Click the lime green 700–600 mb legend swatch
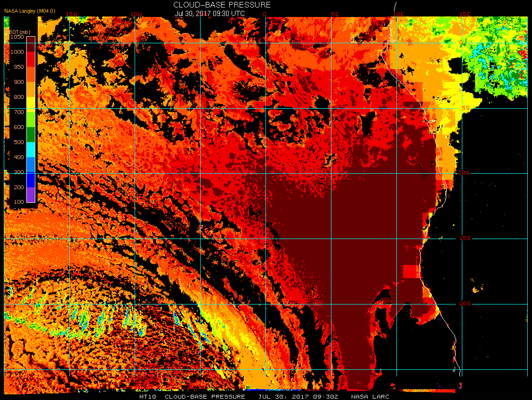 click(31, 120)
